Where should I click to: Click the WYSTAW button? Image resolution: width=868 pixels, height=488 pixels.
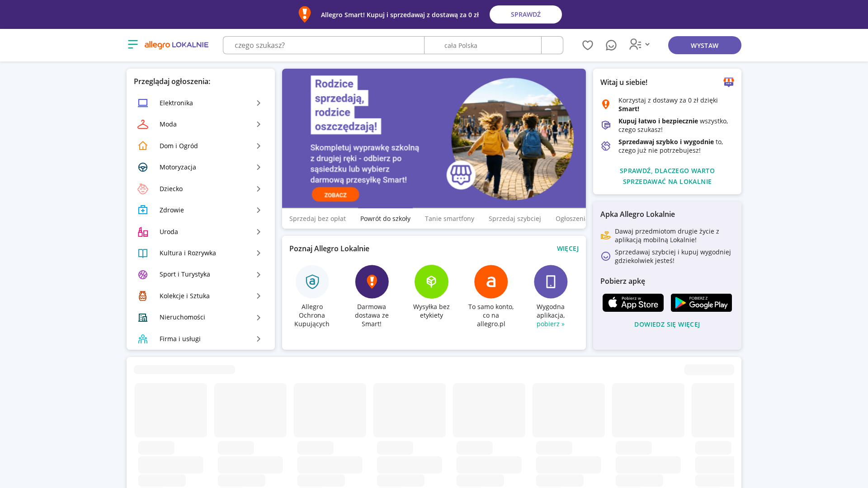[704, 45]
